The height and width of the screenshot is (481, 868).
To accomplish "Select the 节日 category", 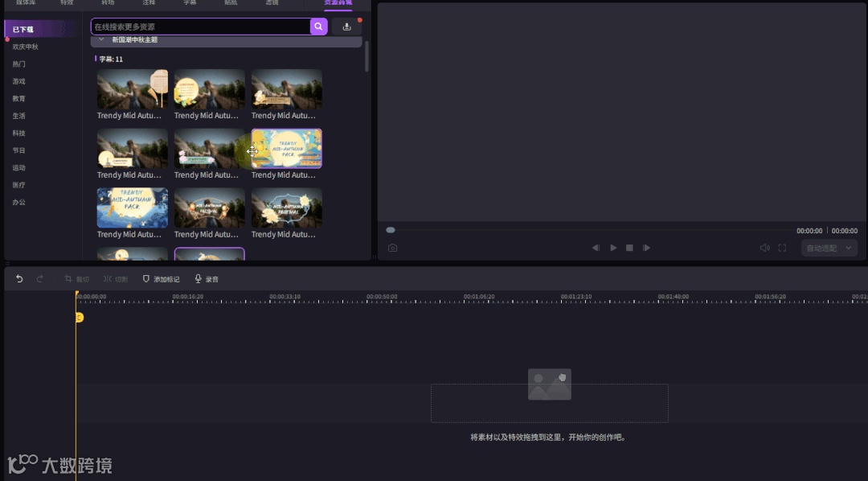I will pyautogui.click(x=18, y=150).
